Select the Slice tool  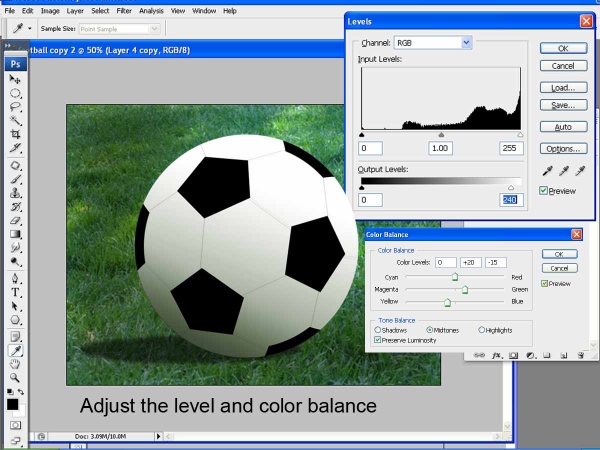15,148
